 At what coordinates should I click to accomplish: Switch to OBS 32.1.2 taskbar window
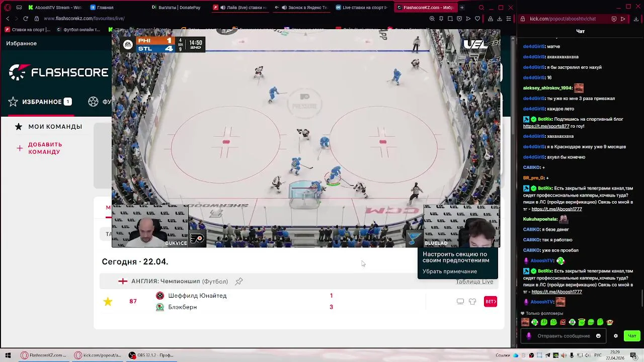pyautogui.click(x=151, y=355)
